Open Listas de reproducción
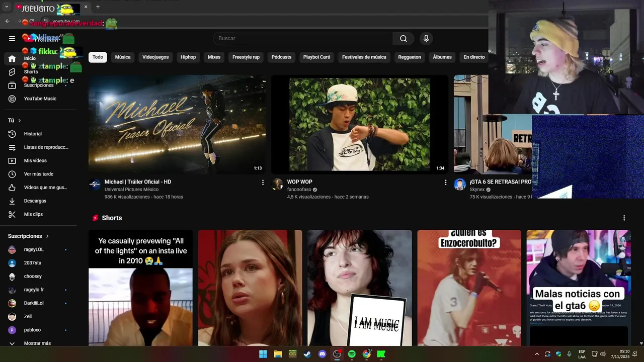The width and height of the screenshot is (644, 362). (40, 147)
